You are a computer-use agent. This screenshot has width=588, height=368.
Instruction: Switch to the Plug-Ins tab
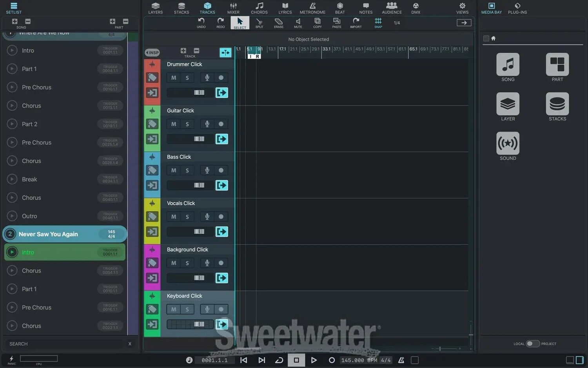(x=517, y=8)
